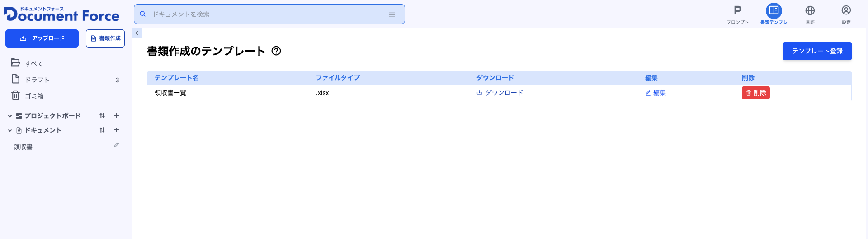Click the help question mark icon
Screen dimensions: 868x239
[x=276, y=51]
